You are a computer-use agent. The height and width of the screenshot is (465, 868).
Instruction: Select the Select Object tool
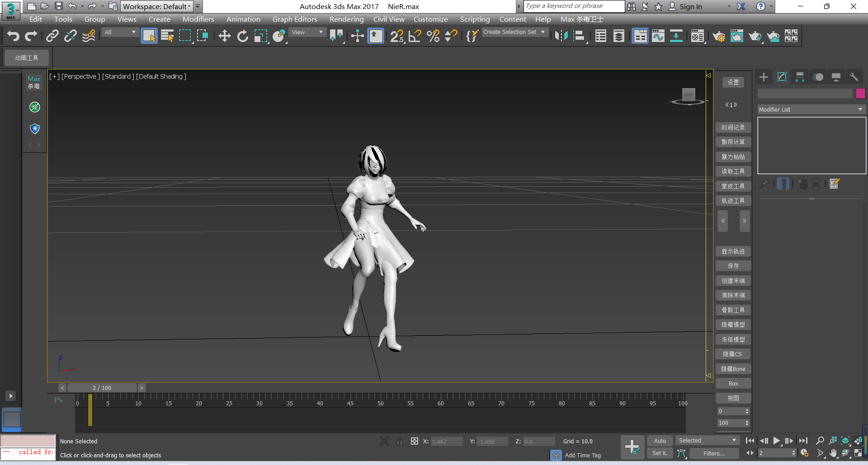pyautogui.click(x=149, y=36)
